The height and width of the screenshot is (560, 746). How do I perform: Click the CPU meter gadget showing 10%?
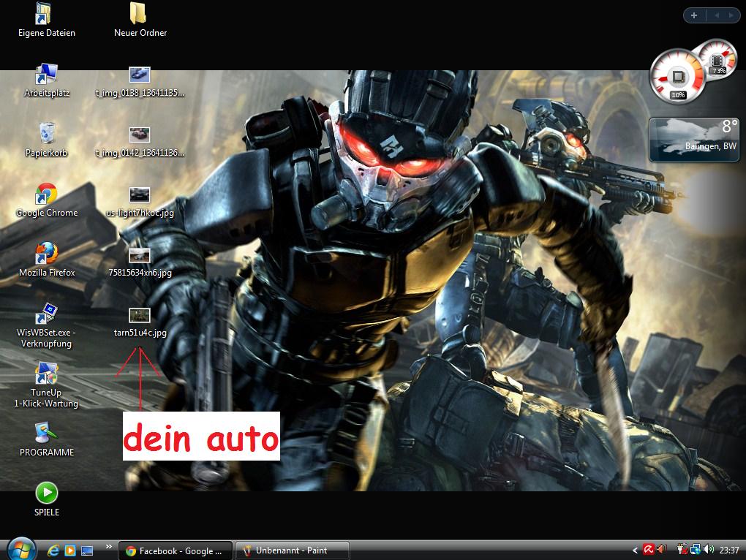point(677,76)
